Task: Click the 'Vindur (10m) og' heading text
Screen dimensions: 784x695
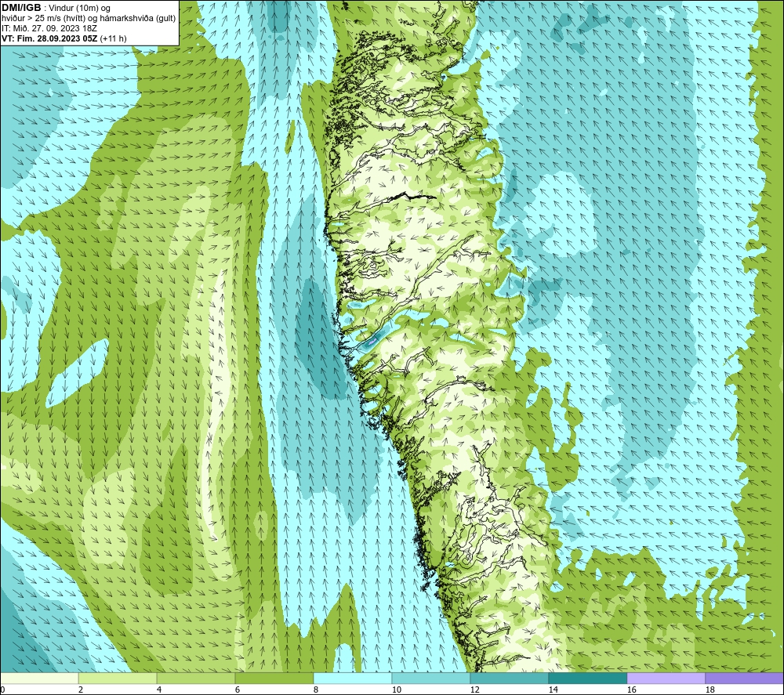Action: point(79,9)
